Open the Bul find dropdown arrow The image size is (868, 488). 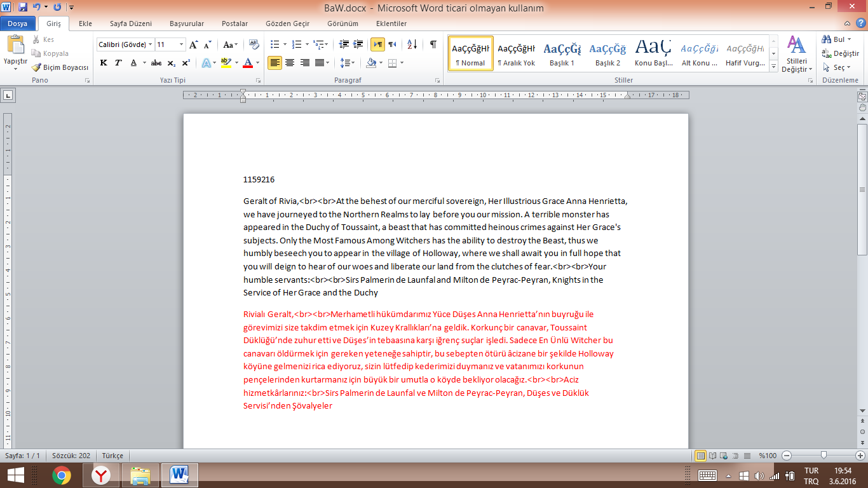tap(851, 39)
